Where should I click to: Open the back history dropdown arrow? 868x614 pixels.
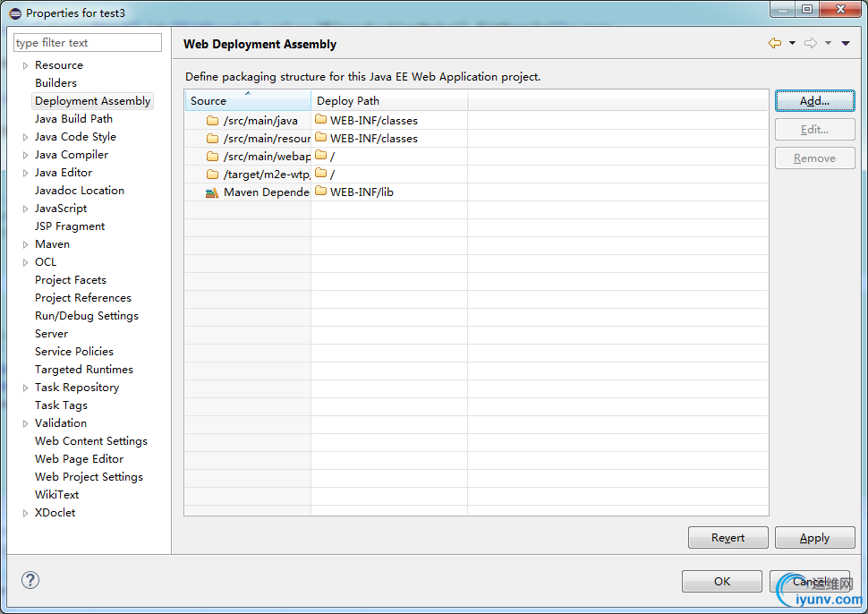[x=792, y=43]
